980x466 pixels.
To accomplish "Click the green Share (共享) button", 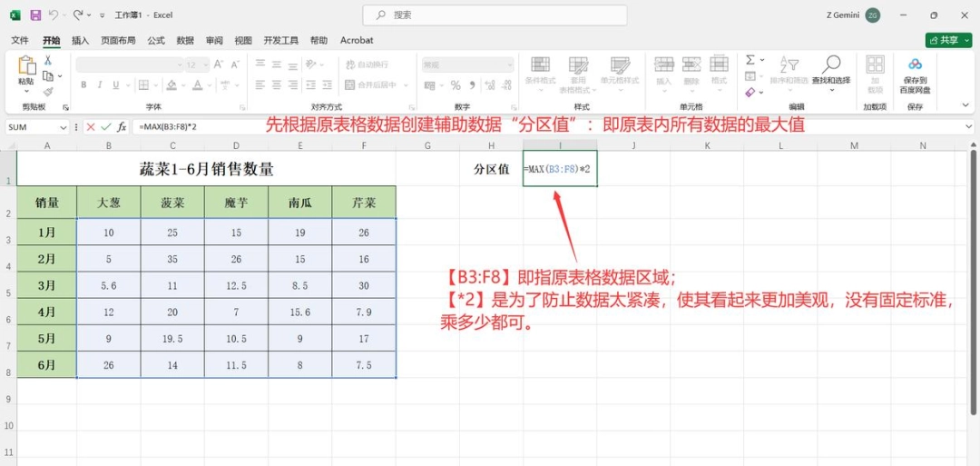I will coord(948,40).
